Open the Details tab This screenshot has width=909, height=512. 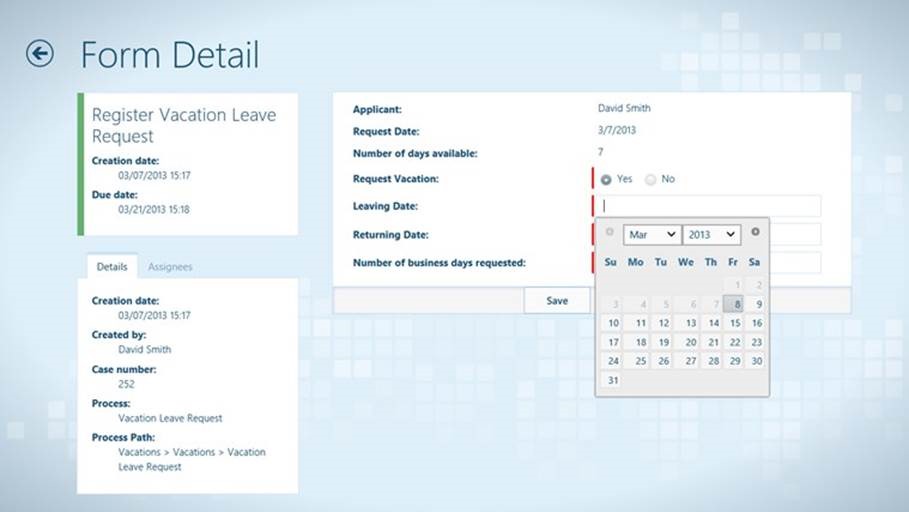tap(112, 267)
